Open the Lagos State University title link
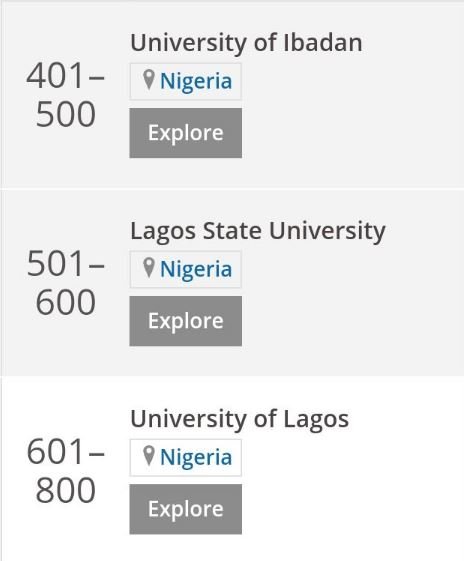This screenshot has height=561, width=464. [x=258, y=231]
